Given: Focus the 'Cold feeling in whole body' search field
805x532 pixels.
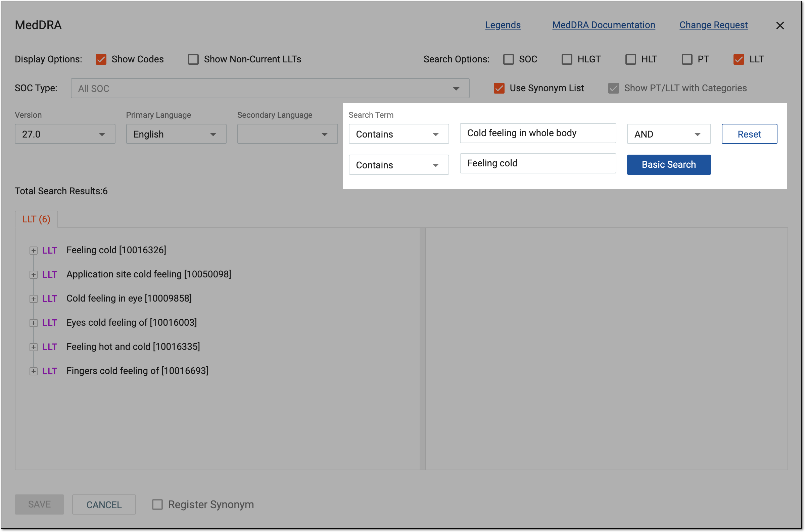Looking at the screenshot, I should 538,133.
